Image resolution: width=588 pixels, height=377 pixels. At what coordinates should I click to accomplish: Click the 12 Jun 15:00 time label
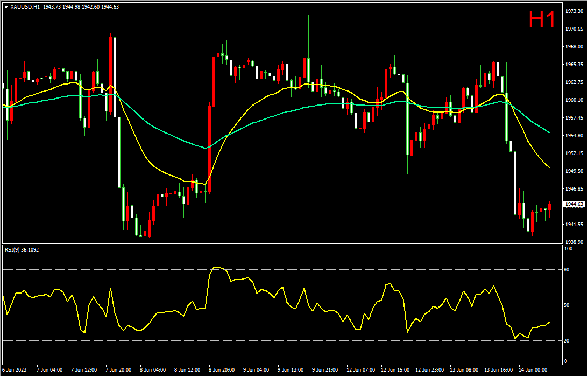point(395,370)
